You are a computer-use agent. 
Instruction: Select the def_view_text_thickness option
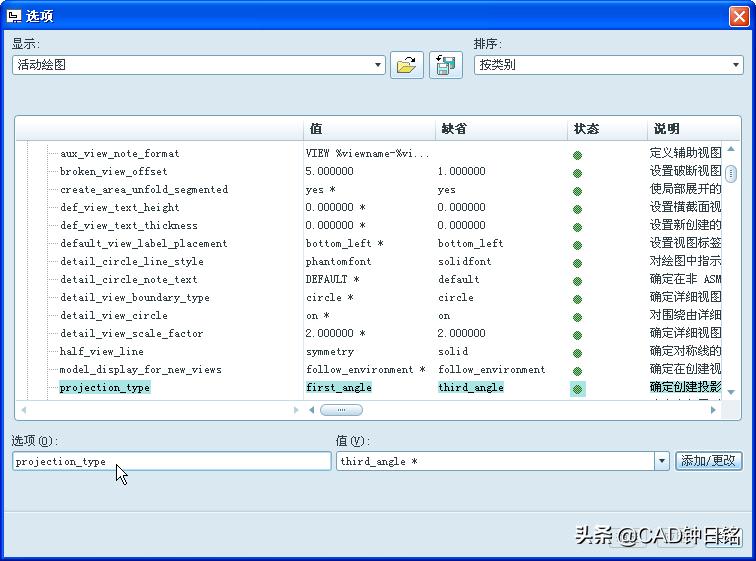click(129, 226)
